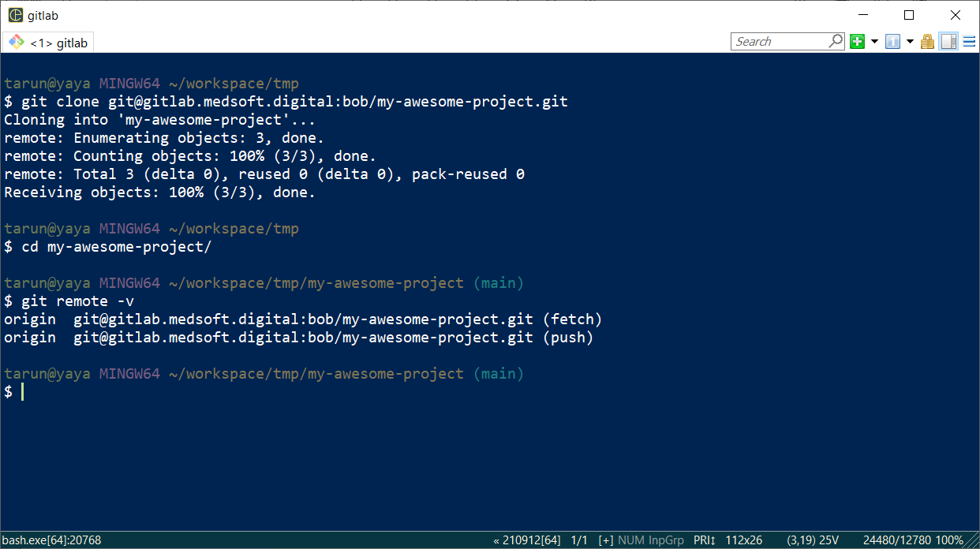Toggle the scrollbar panel icon in toolbar
This screenshot has width=980, height=549.
click(948, 42)
